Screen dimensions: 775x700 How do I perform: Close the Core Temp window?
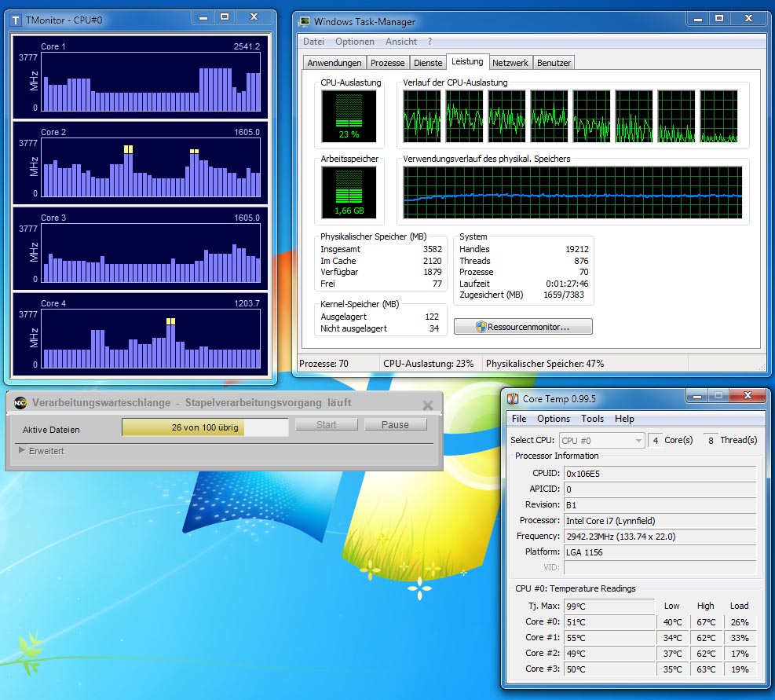(748, 395)
